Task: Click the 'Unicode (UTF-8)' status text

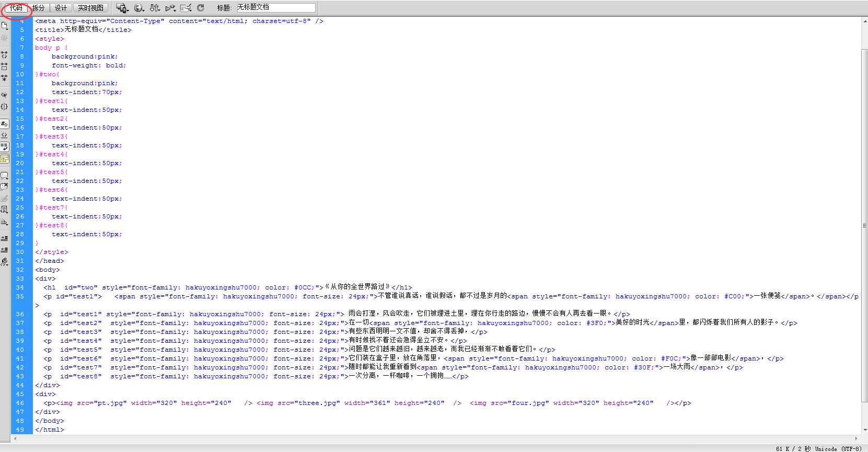Action: (838, 448)
